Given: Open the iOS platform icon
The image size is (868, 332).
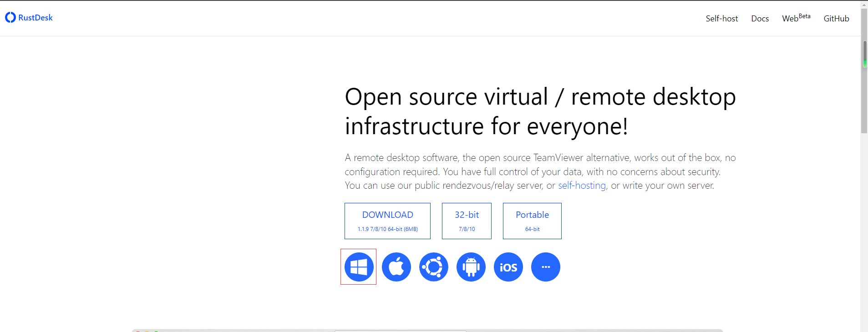Looking at the screenshot, I should coord(508,267).
